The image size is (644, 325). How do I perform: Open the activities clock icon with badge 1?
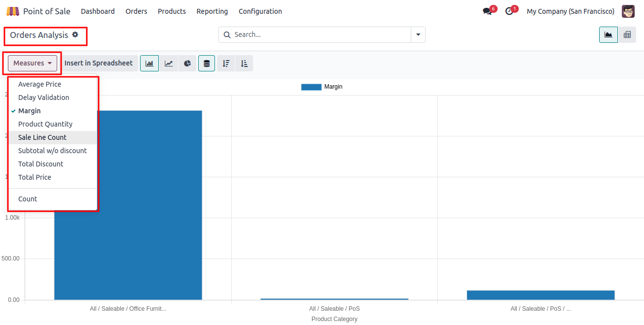(509, 11)
